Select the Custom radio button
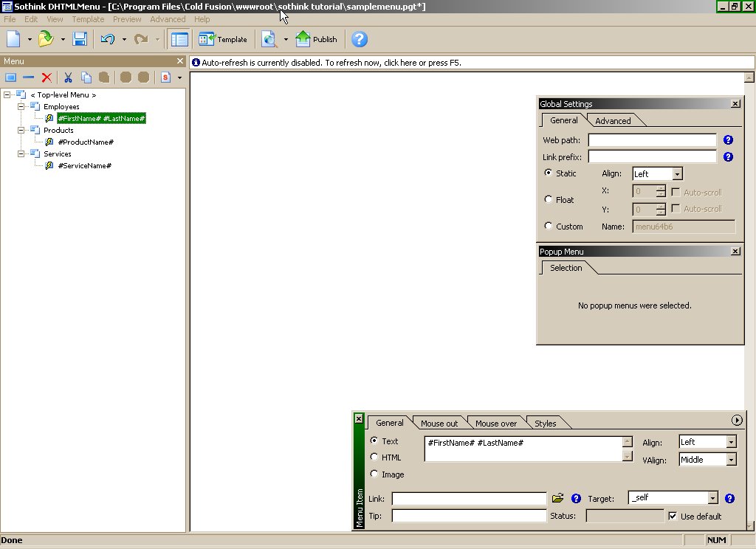Image resolution: width=756 pixels, height=549 pixels. (549, 226)
